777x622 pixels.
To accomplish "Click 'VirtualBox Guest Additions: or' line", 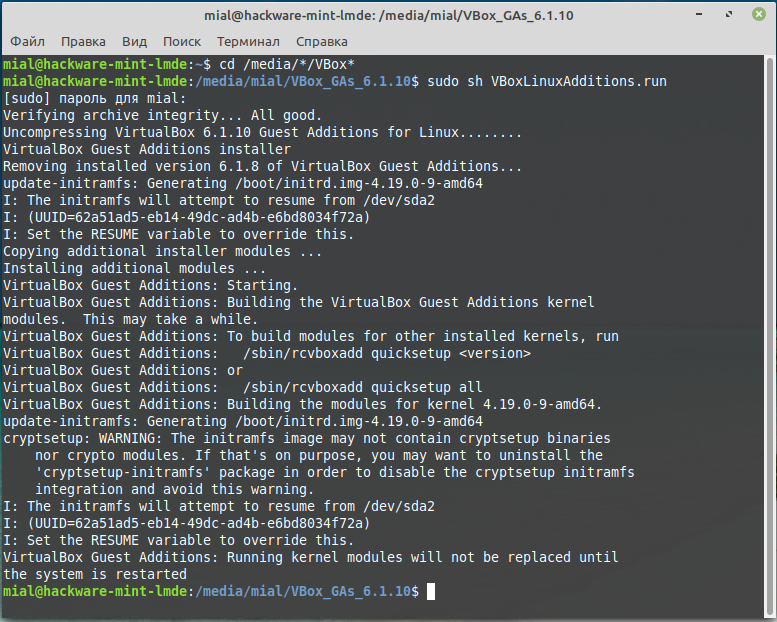I will (123, 370).
